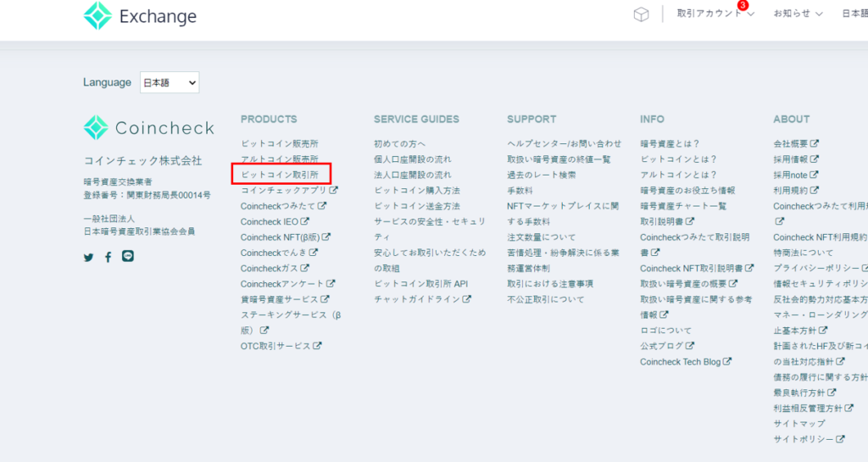Screen dimensions: 868x462
Task: Expand the お知らせ dropdown
Action: coord(798,14)
